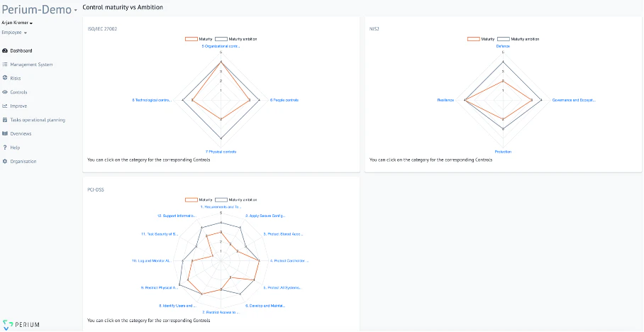Click the Controls eye icon
644x332 pixels.
tap(5, 92)
